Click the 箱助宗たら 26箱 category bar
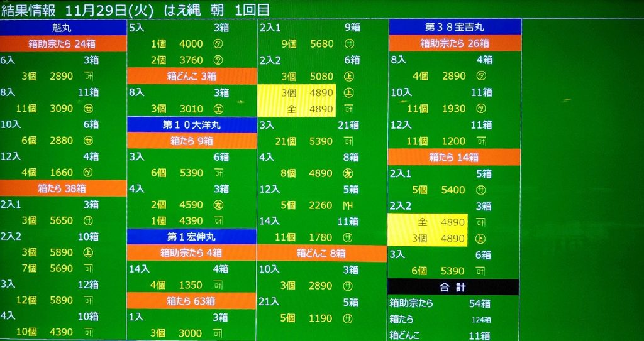This screenshot has width=644, height=341. (454, 43)
